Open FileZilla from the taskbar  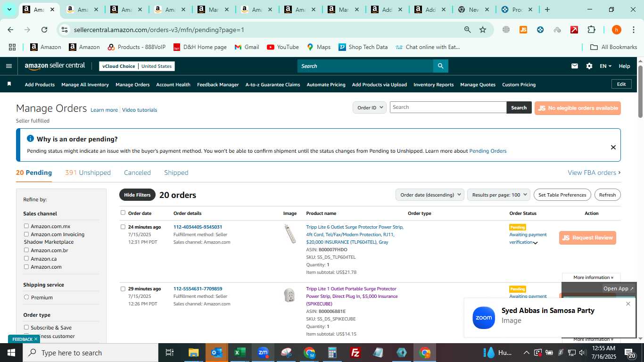tap(355, 353)
